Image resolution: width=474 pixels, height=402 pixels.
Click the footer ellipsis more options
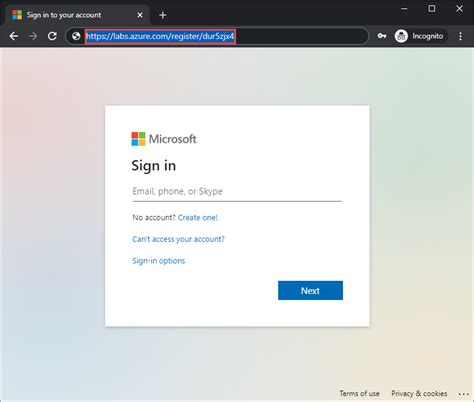[464, 394]
